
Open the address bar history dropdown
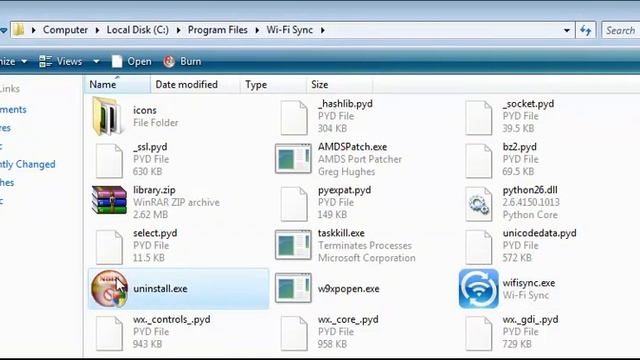[567, 30]
